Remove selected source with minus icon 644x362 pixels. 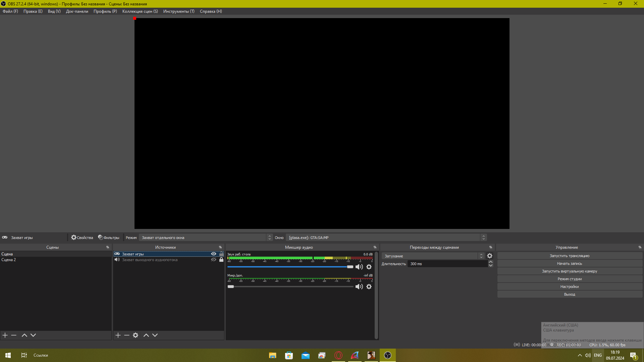pos(127,335)
